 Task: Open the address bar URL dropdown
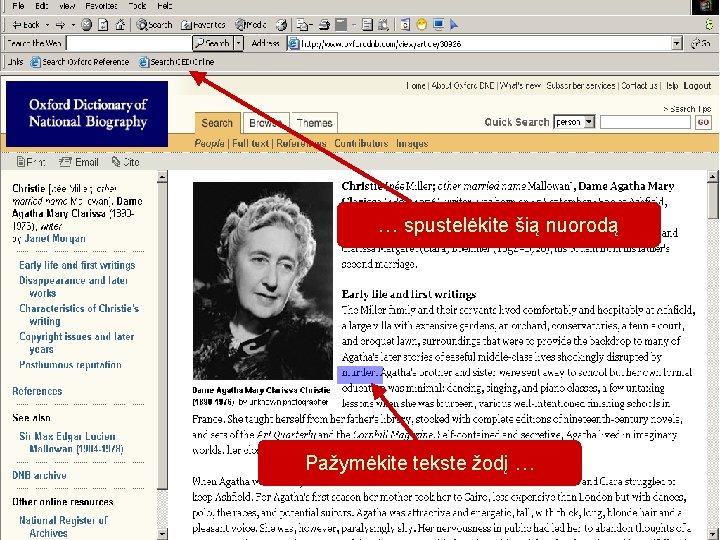pos(676,44)
